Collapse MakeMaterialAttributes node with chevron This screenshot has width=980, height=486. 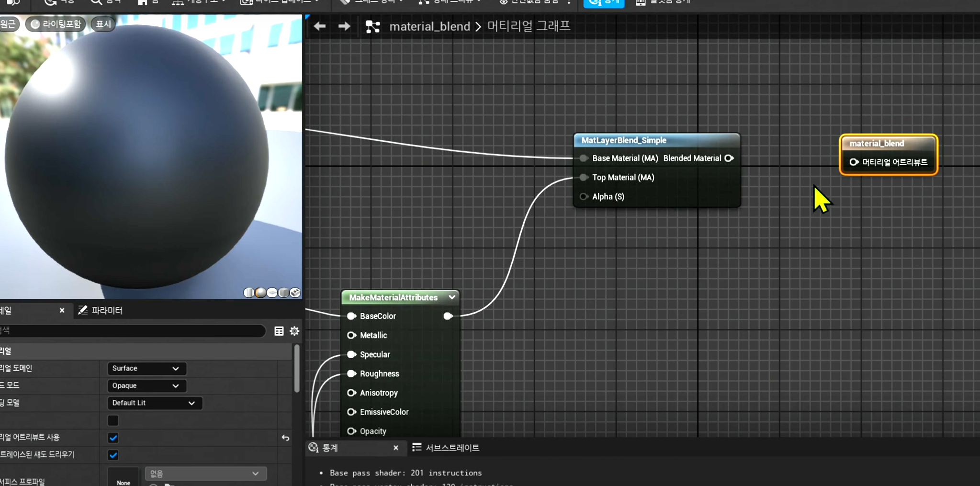click(x=451, y=297)
